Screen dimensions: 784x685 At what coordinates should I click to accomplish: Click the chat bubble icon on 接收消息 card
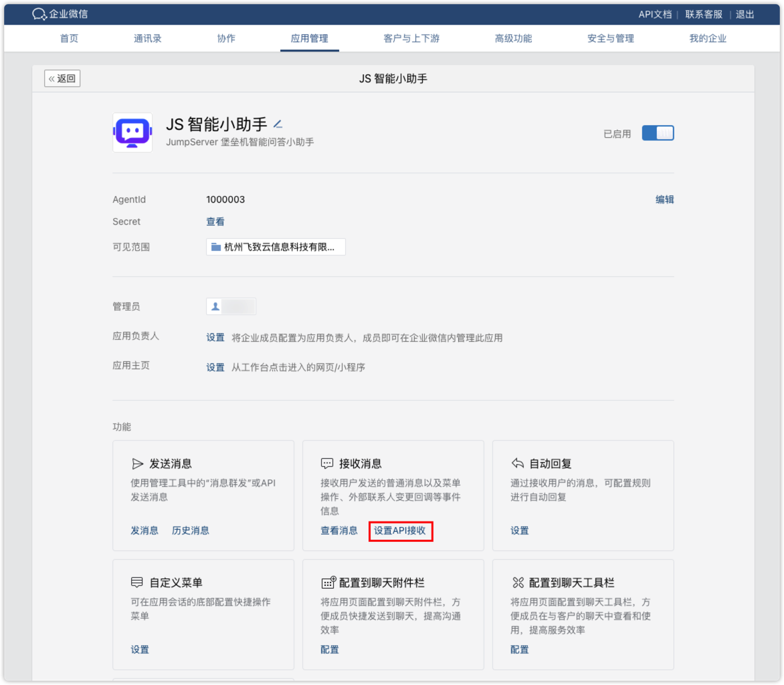[327, 462]
